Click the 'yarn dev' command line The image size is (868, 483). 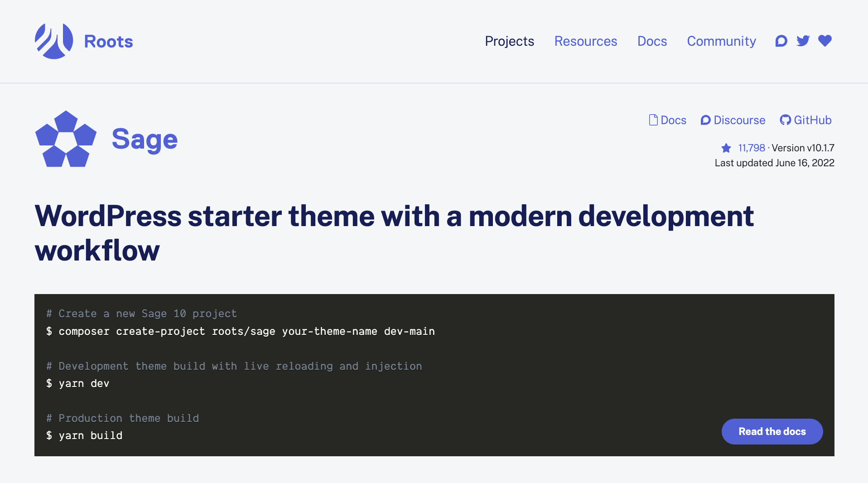(77, 383)
